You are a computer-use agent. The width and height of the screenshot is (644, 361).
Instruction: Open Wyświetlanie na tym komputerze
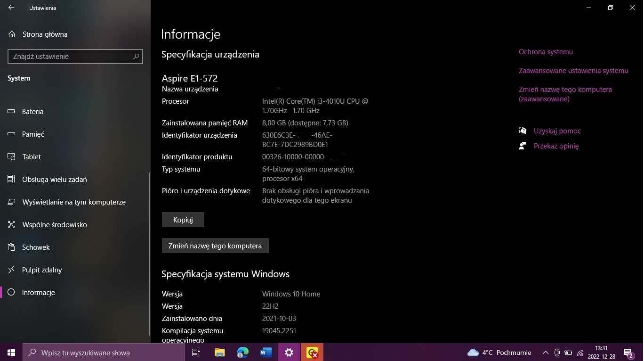[75, 202]
